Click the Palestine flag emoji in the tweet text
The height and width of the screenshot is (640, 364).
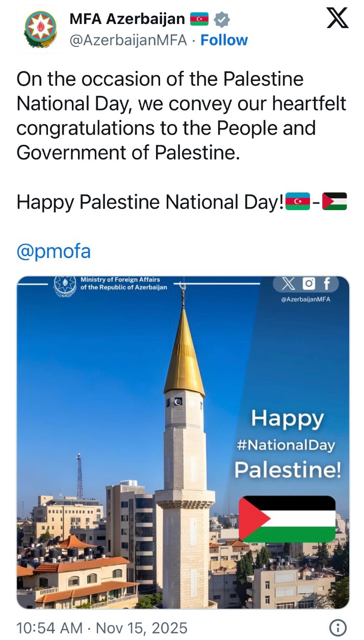click(335, 201)
